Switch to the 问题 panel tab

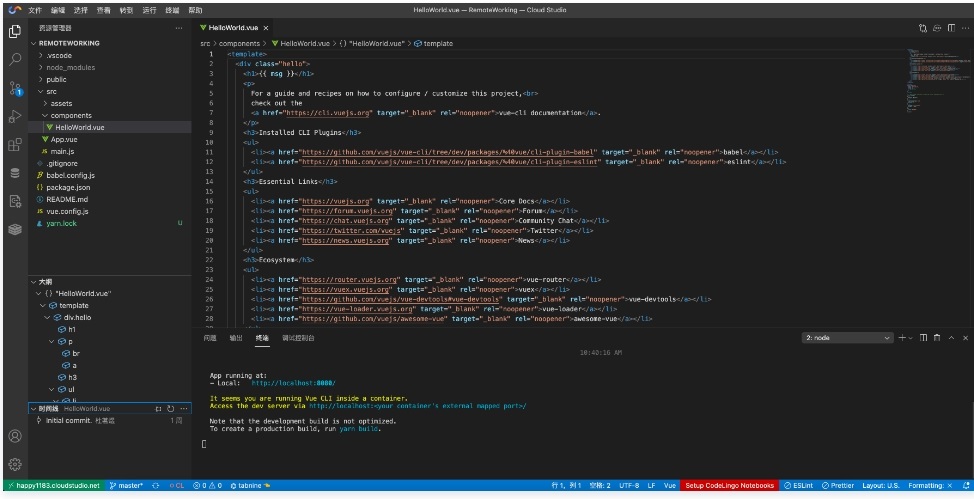pos(210,338)
